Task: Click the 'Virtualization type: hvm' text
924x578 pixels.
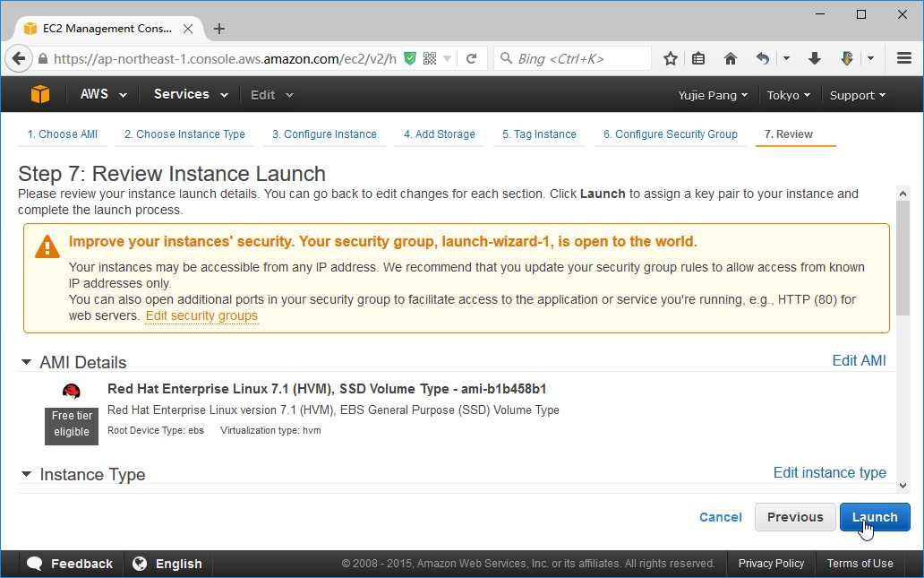Action: (270, 430)
